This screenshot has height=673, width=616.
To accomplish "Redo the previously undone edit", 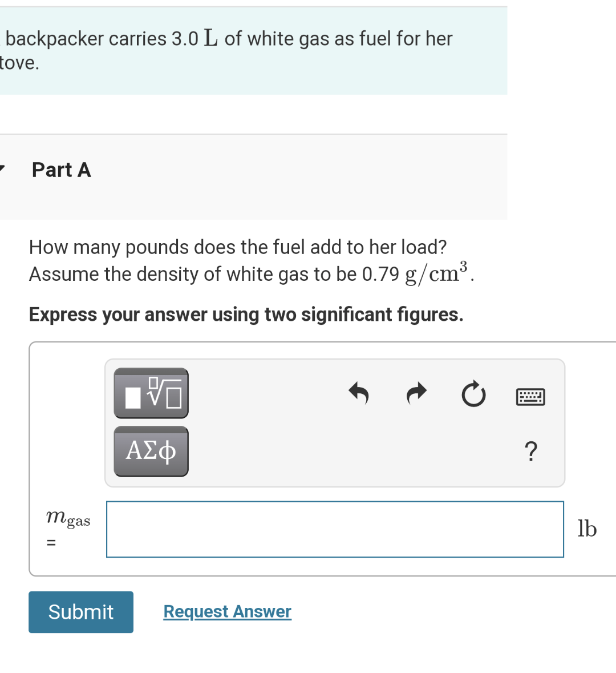I will pos(416,393).
